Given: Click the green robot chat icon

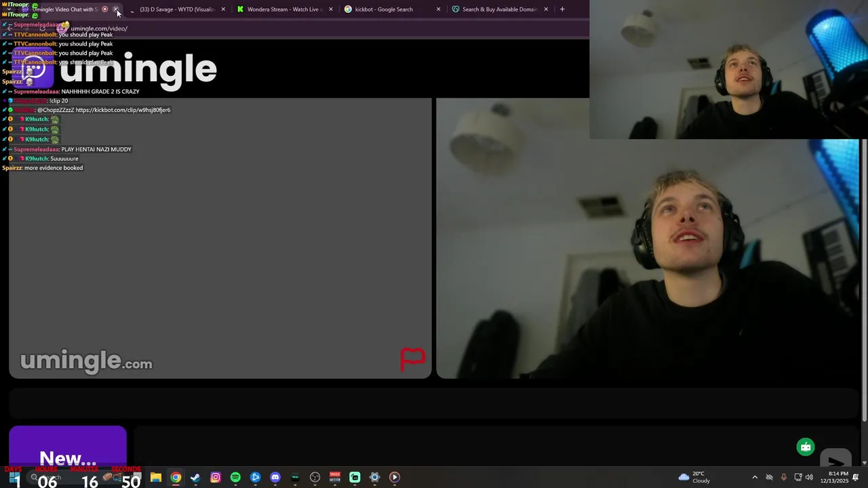Looking at the screenshot, I should pyautogui.click(x=806, y=447).
